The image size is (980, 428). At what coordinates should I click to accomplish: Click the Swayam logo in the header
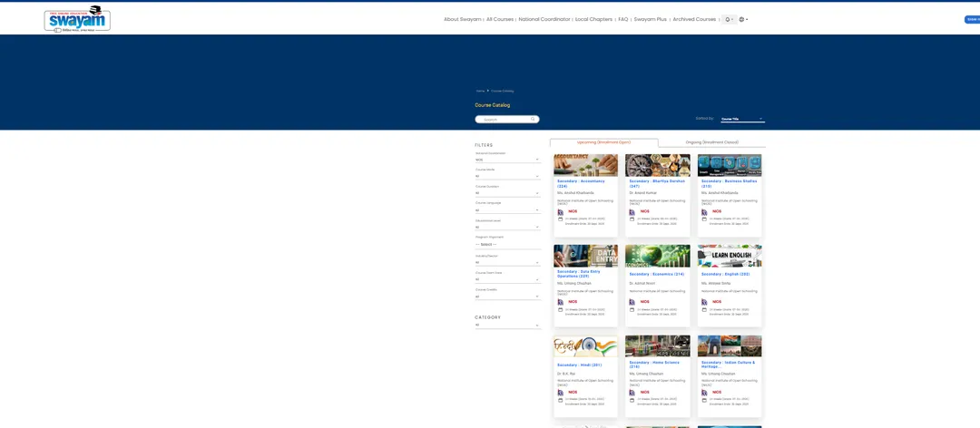(77, 18)
